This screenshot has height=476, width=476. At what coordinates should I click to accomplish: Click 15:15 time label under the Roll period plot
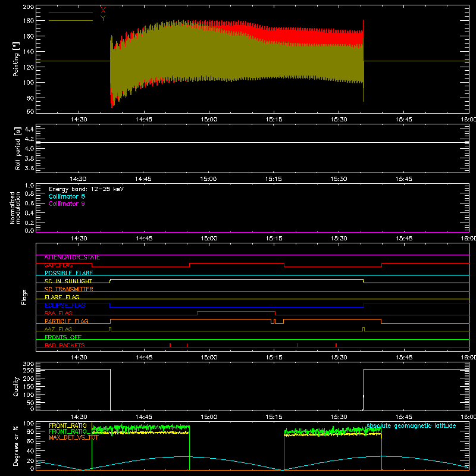pyautogui.click(x=274, y=179)
